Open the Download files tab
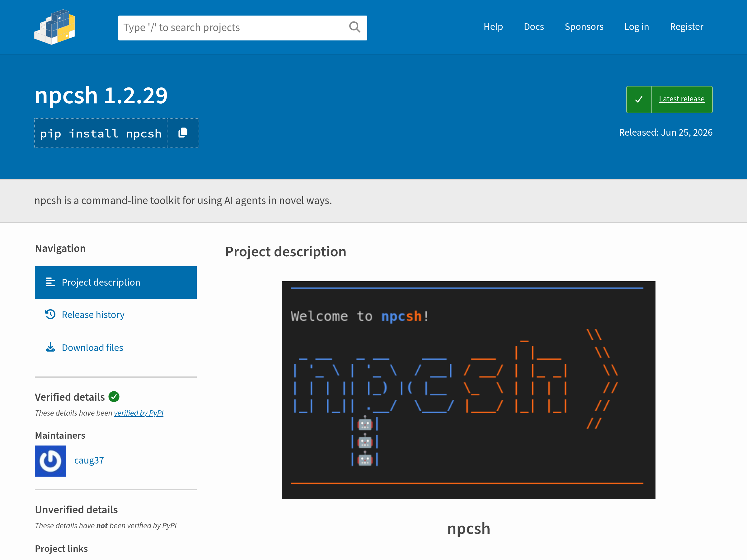 pyautogui.click(x=115, y=347)
